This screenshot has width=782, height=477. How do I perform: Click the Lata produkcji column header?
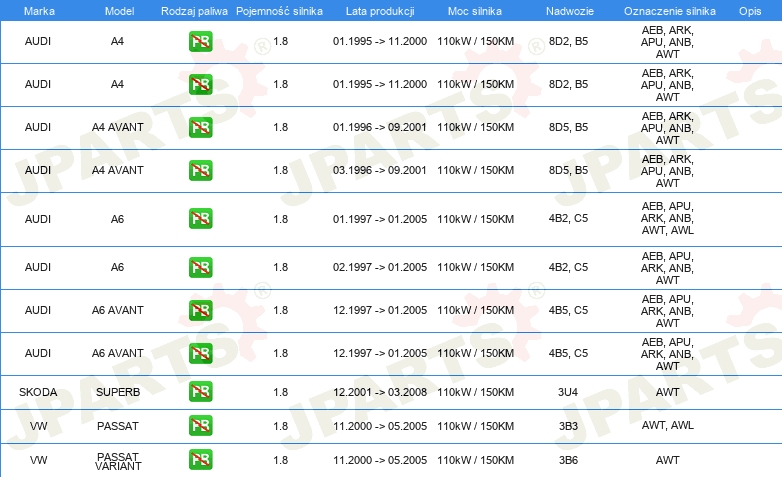380,11
